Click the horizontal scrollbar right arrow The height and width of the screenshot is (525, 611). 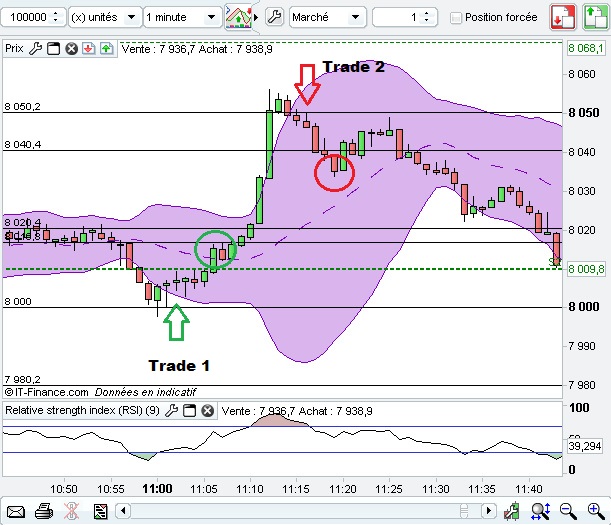(x=489, y=511)
